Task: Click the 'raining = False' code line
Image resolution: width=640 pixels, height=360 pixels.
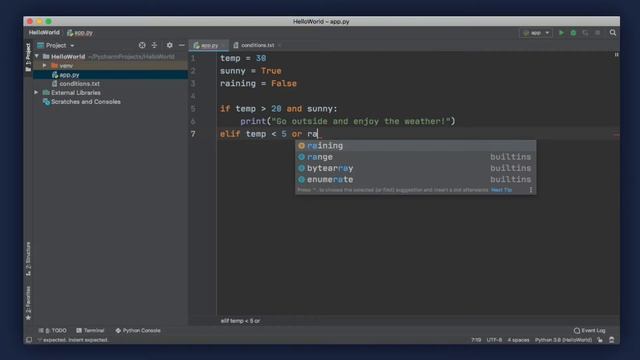Action: 258,84
